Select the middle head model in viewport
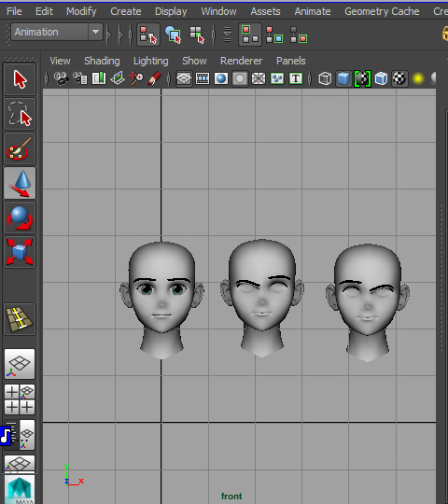Viewport: 448px width, 504px height. click(x=262, y=298)
